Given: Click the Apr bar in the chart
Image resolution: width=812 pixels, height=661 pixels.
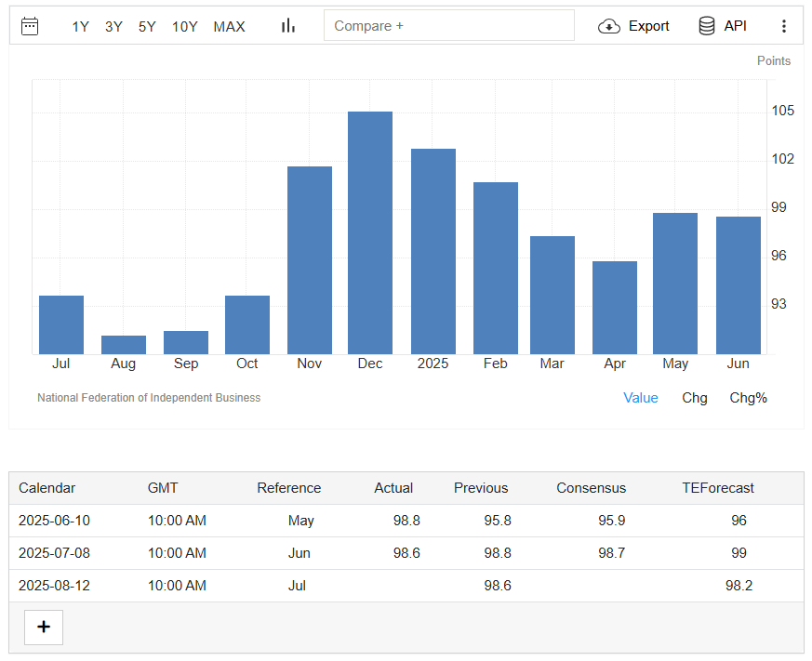Looking at the screenshot, I should (615, 308).
